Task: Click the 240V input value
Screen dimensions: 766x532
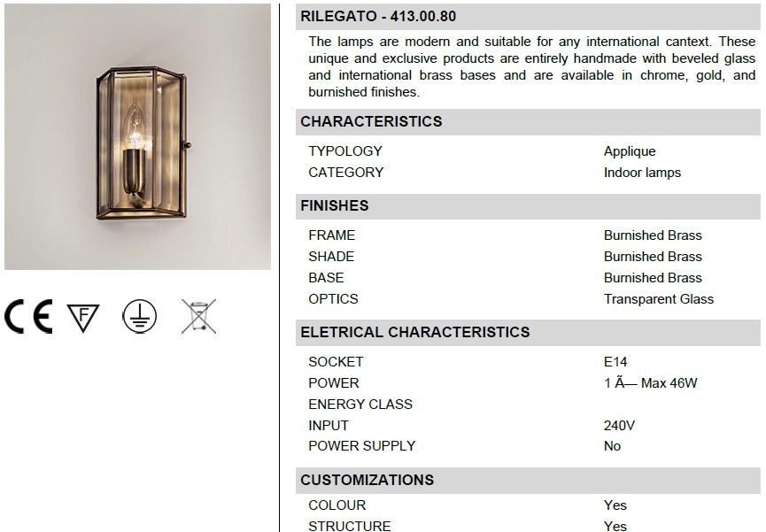Action: pyautogui.click(x=619, y=426)
